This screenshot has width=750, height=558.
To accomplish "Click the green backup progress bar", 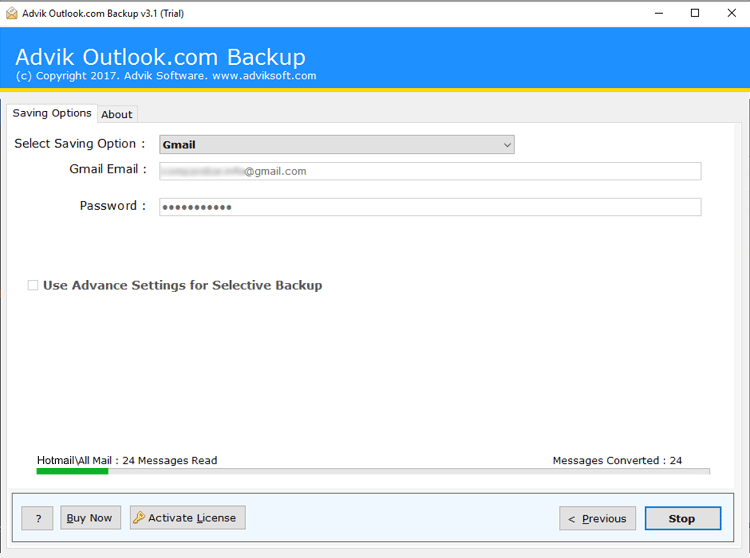I will click(373, 471).
